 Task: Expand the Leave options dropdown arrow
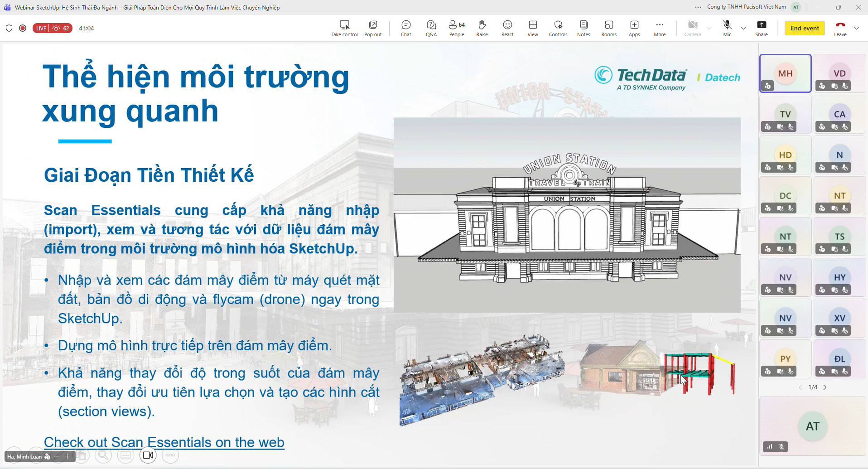point(857,28)
